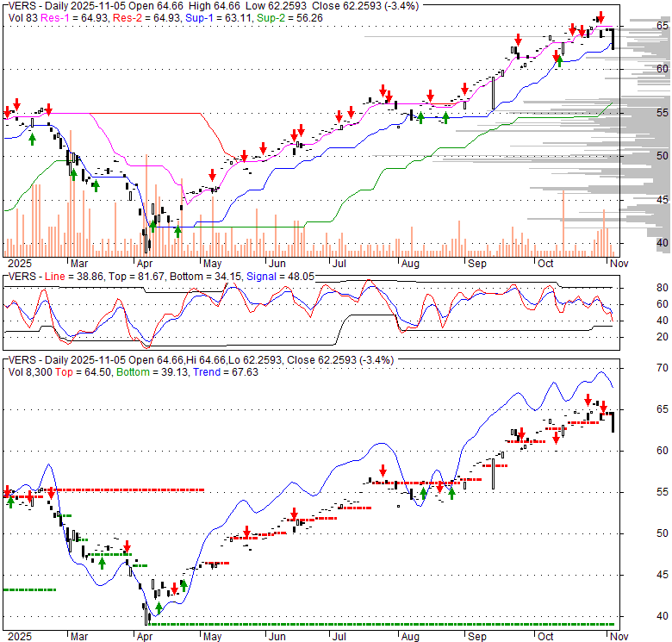Click the green arrow in October on the top chart
672x642 pixels.
pos(559,59)
